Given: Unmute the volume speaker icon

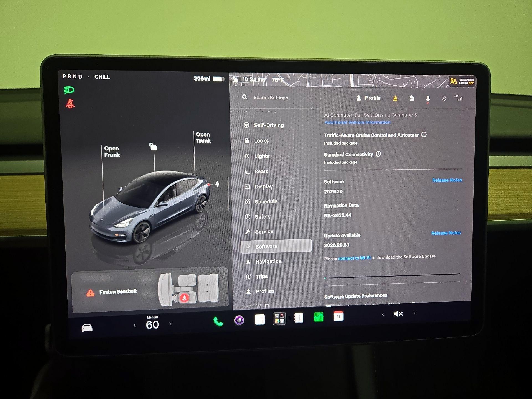Looking at the screenshot, I should pyautogui.click(x=398, y=314).
